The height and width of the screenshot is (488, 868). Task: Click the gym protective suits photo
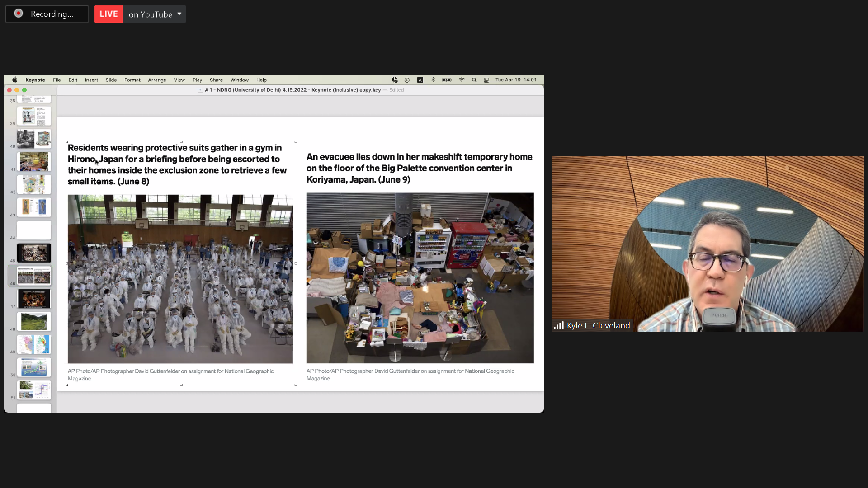tap(180, 279)
